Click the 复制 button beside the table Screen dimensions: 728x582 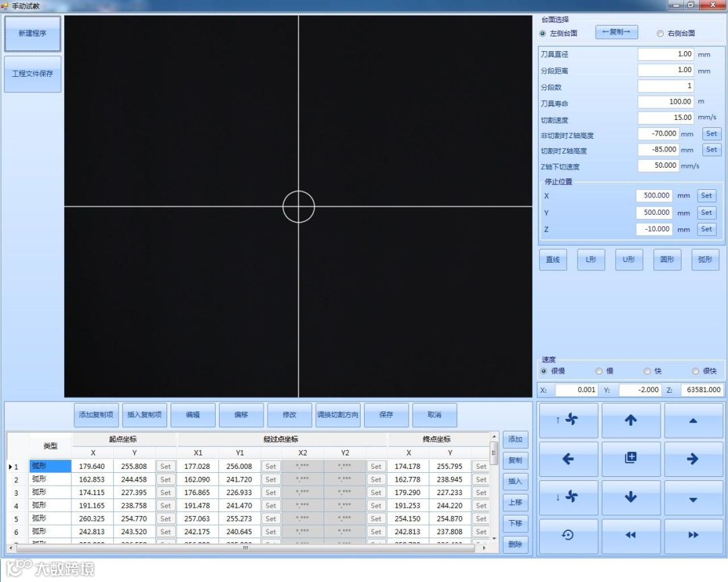[516, 460]
